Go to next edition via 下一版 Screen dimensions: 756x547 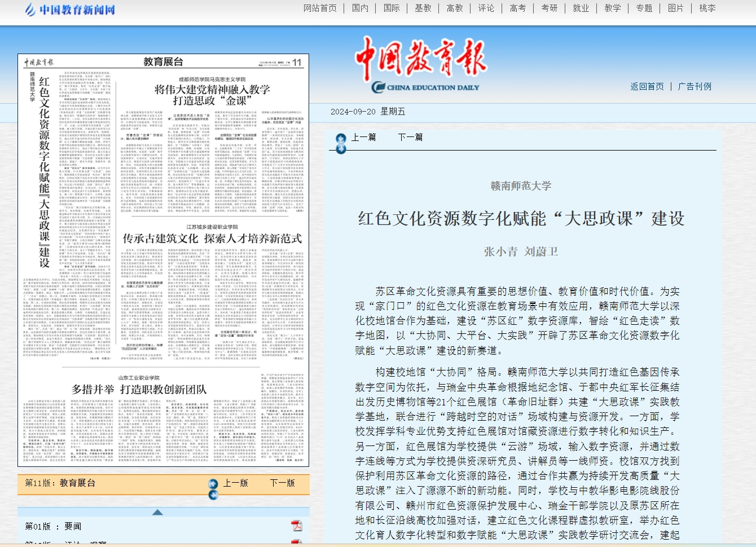pyautogui.click(x=283, y=483)
